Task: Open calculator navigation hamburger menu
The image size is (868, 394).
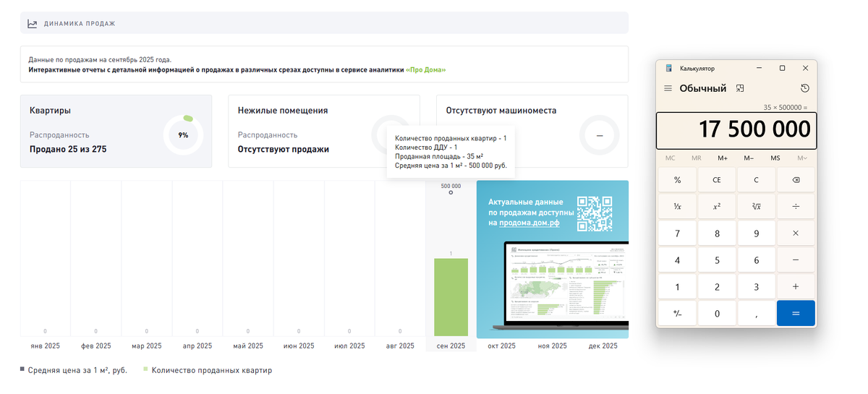Action: pyautogui.click(x=668, y=88)
